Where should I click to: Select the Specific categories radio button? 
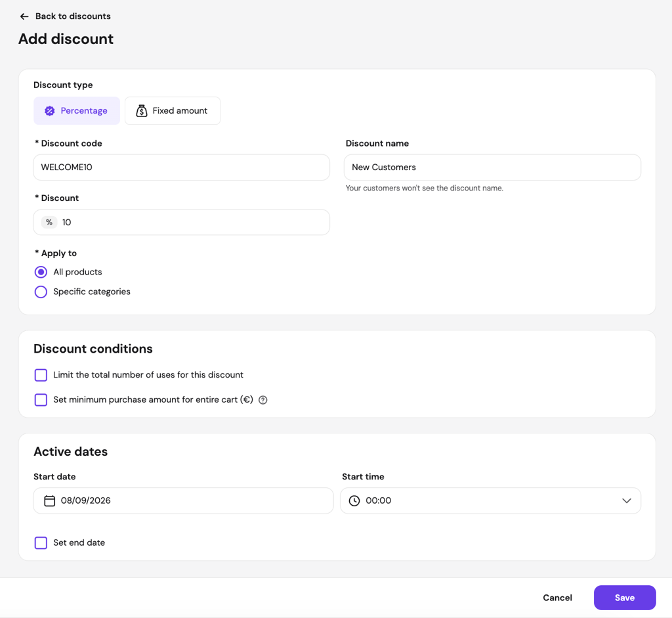pos(41,292)
